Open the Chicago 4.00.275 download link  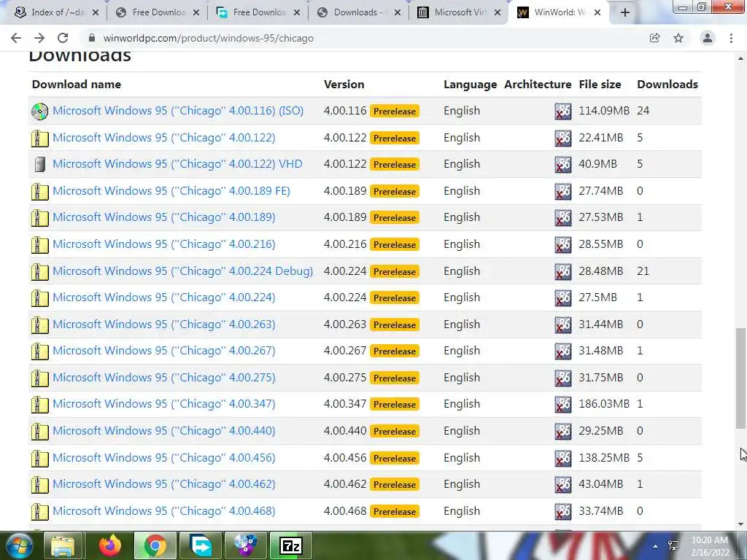[164, 378]
